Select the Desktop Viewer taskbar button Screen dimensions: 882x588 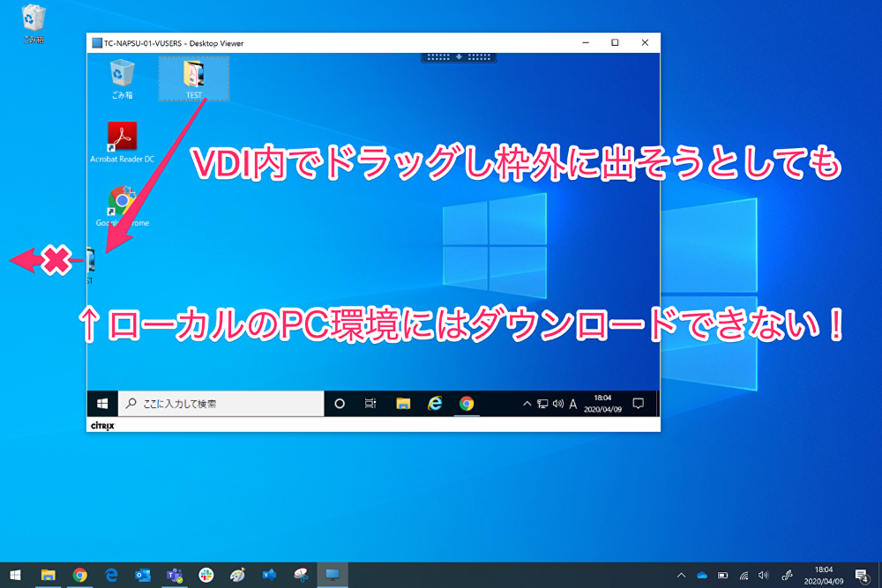coord(333,575)
